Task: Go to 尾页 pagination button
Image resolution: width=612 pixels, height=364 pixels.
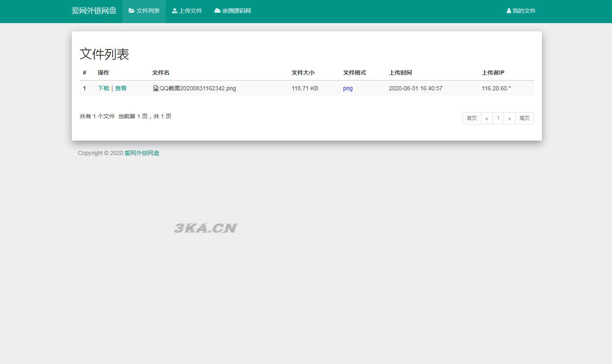Action: (x=525, y=118)
